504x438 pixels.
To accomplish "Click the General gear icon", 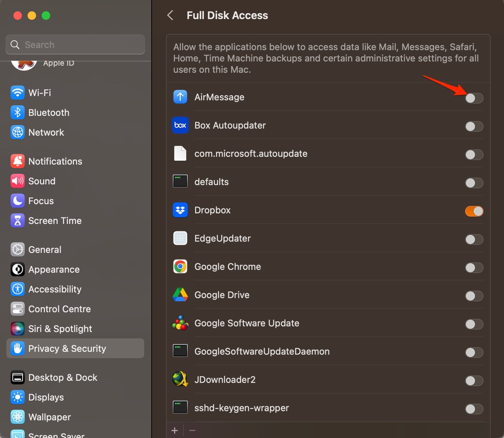I will (18, 250).
